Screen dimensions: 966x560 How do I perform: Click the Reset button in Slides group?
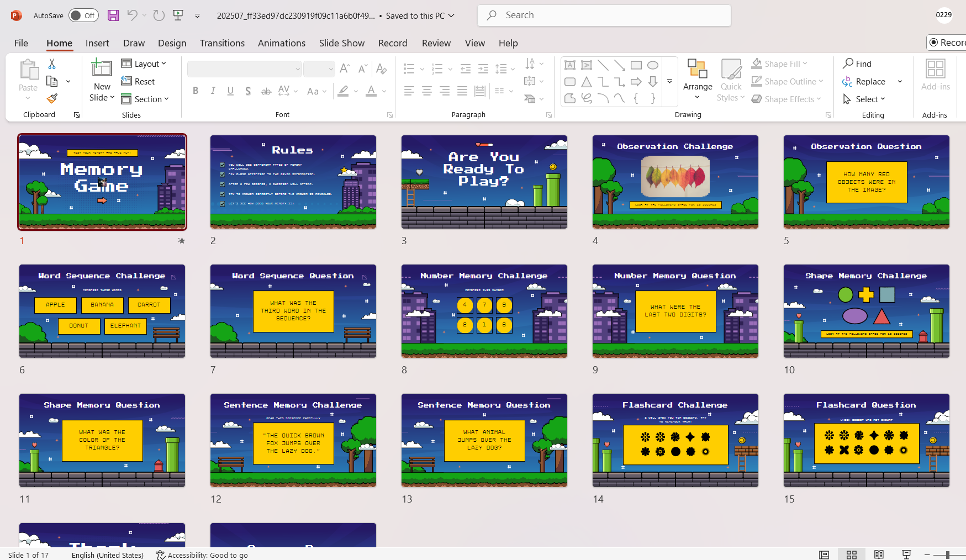(x=138, y=82)
